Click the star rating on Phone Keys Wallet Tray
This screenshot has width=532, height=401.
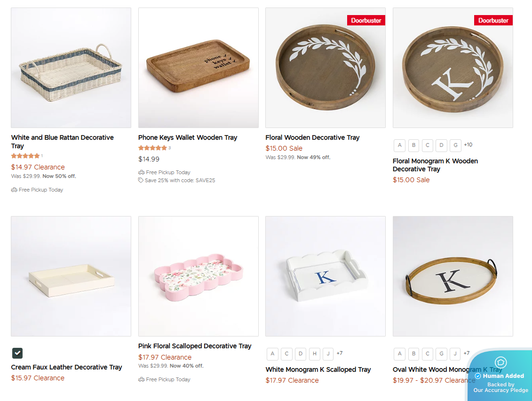(151, 148)
